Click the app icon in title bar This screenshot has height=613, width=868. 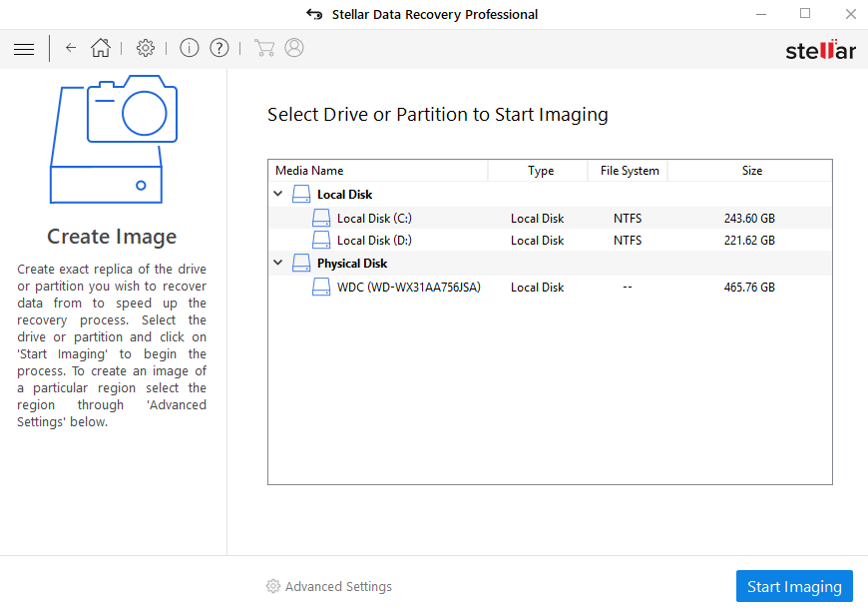314,14
